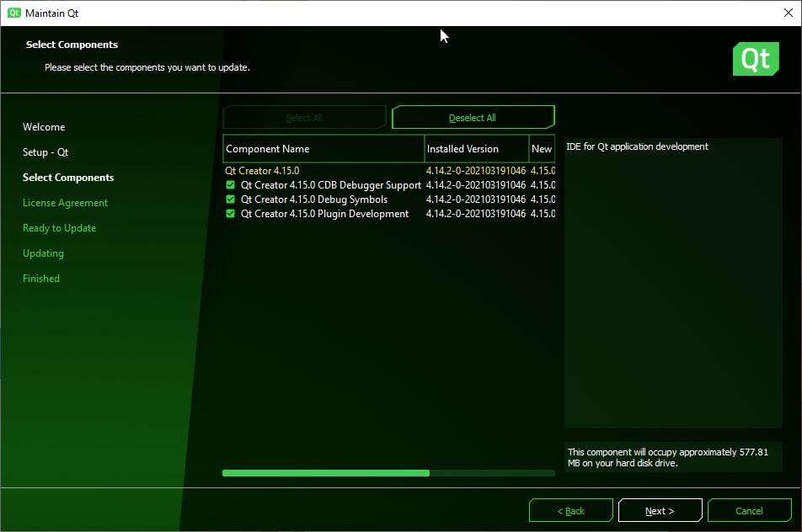Cancel the Qt maintenance wizard
The height and width of the screenshot is (532, 802).
(749, 511)
